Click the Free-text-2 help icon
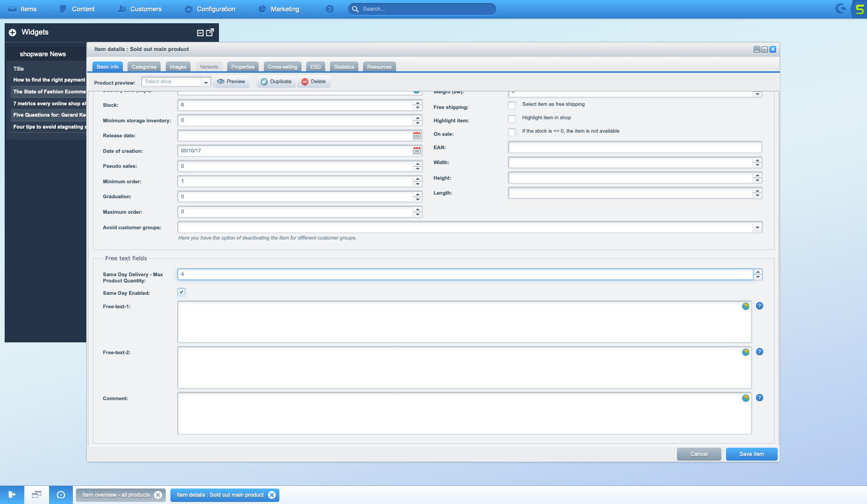The image size is (867, 504). tap(760, 352)
